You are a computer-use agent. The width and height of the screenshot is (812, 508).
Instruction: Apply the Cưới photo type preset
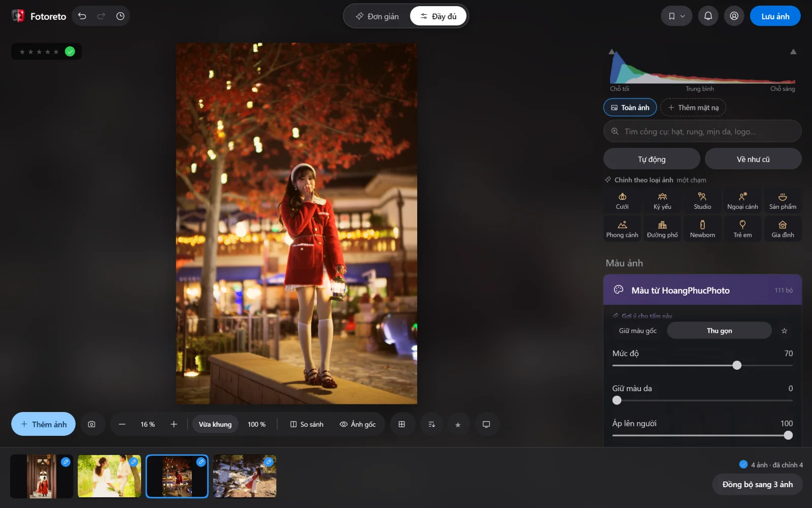point(622,201)
